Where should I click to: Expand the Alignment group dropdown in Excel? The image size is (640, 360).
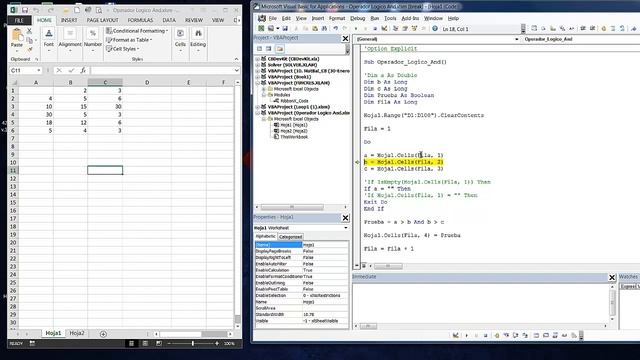coord(70,40)
